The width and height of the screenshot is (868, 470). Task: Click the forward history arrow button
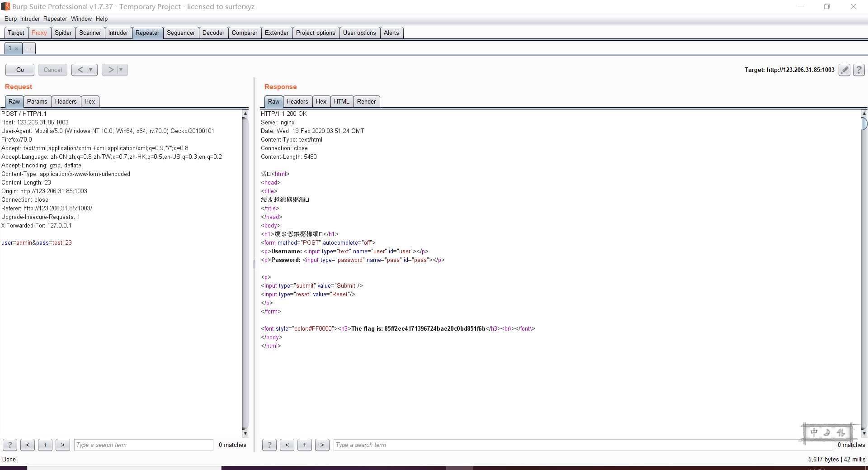point(110,70)
